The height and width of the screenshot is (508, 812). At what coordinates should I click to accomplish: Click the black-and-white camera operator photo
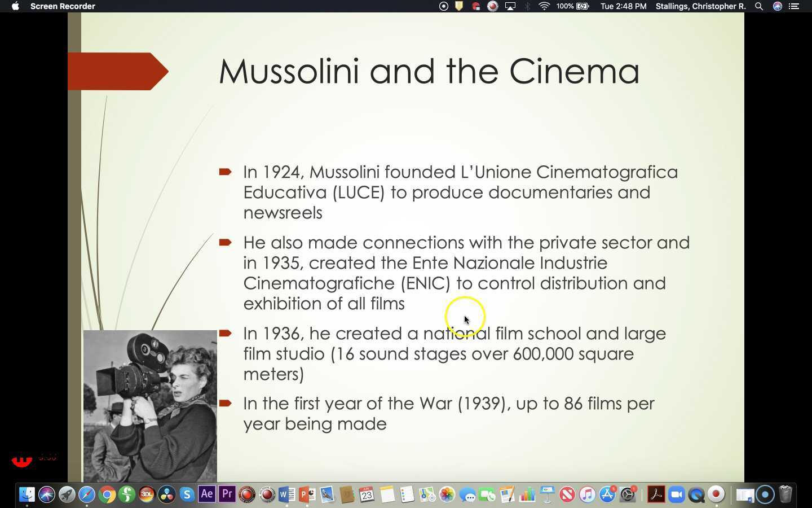(150, 405)
